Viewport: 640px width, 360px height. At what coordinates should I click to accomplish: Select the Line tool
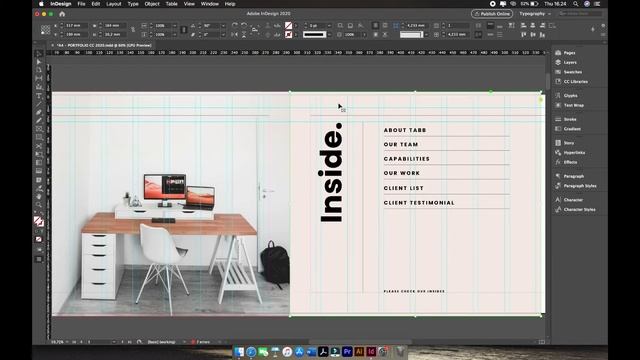[39, 104]
